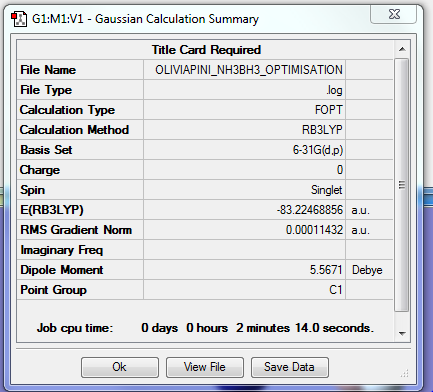Click the Ok button

[x=120, y=367]
